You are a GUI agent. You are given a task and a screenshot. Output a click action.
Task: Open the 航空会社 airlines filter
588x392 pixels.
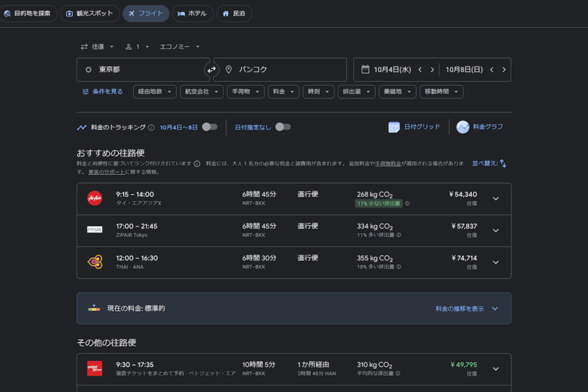point(201,91)
